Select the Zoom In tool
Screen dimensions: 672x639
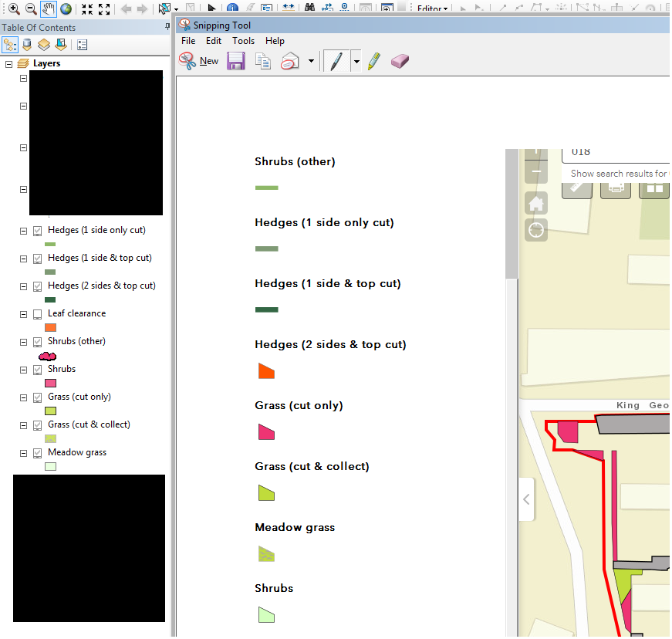pyautogui.click(x=14, y=8)
